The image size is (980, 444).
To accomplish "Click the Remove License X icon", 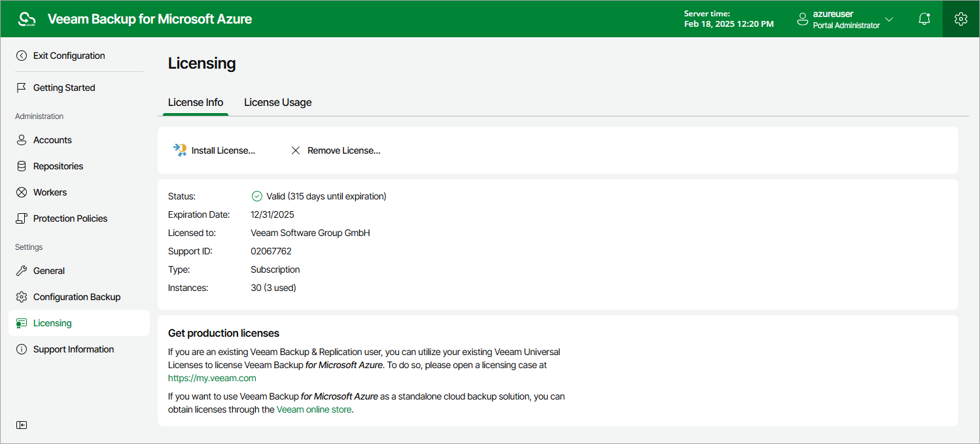I will pyautogui.click(x=296, y=150).
